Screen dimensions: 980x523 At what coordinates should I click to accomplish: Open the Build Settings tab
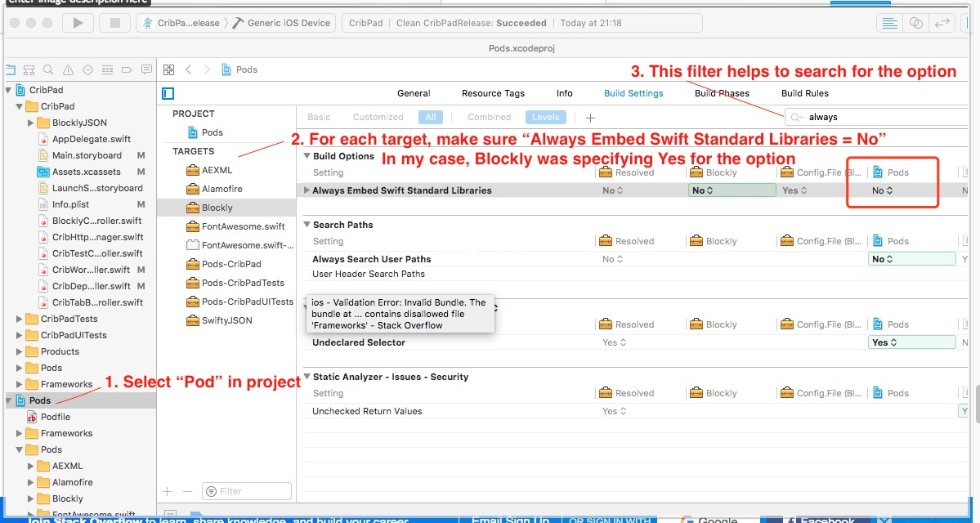633,93
